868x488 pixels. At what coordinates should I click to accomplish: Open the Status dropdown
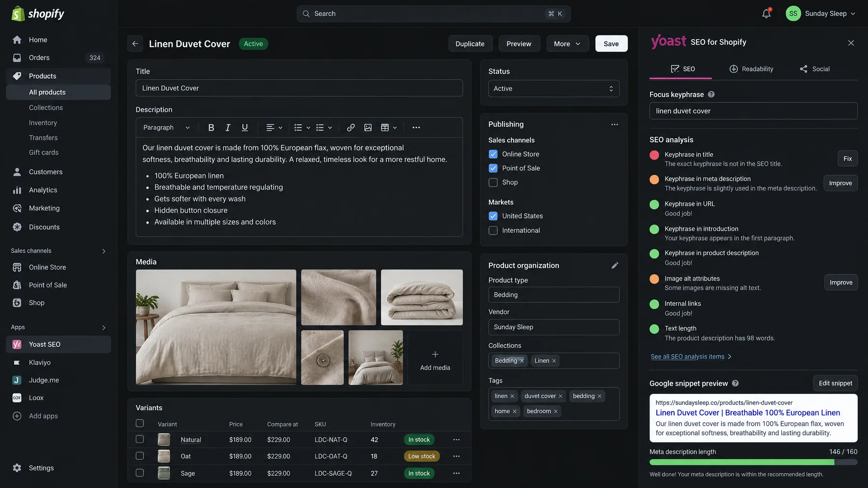pos(554,89)
